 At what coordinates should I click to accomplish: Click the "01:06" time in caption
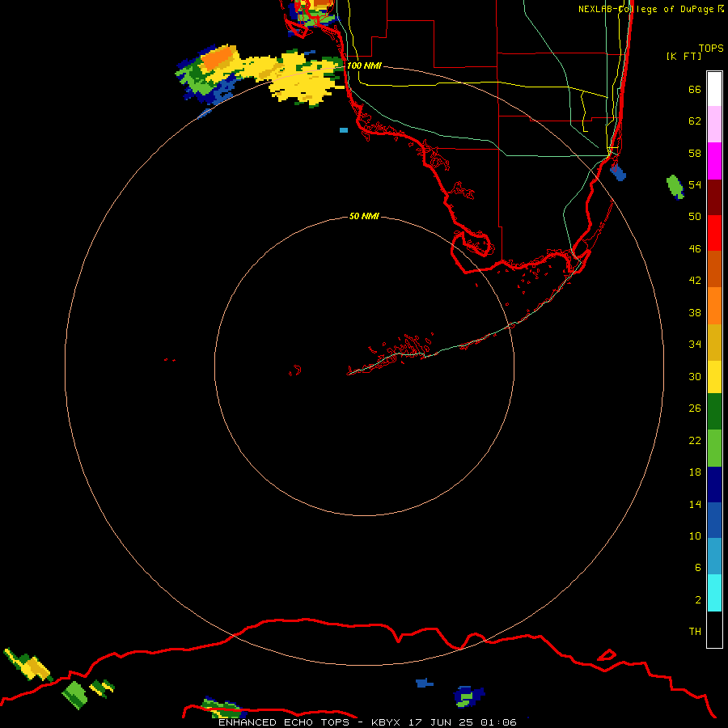pos(498,722)
